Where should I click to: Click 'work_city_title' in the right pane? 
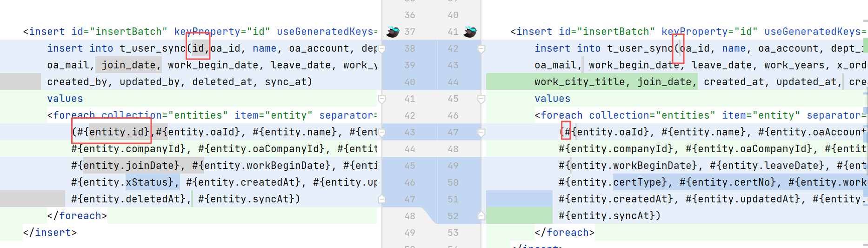580,82
